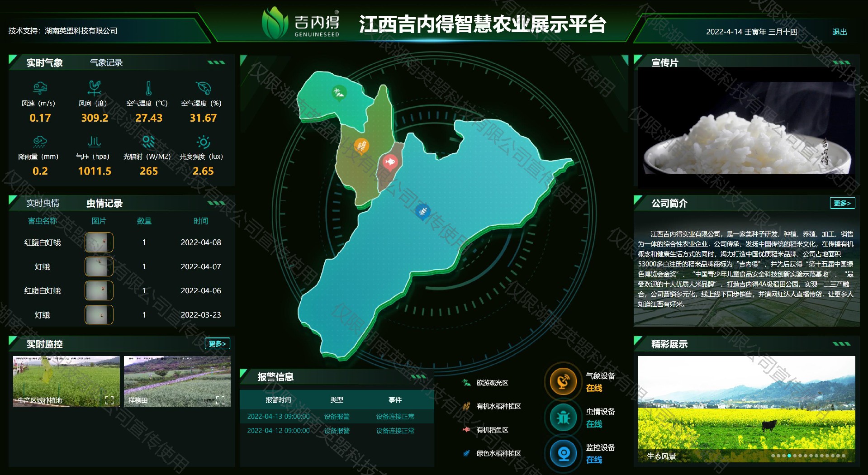Select the fish marker on the map
Viewport: 868px width, 475px height.
pyautogui.click(x=390, y=161)
